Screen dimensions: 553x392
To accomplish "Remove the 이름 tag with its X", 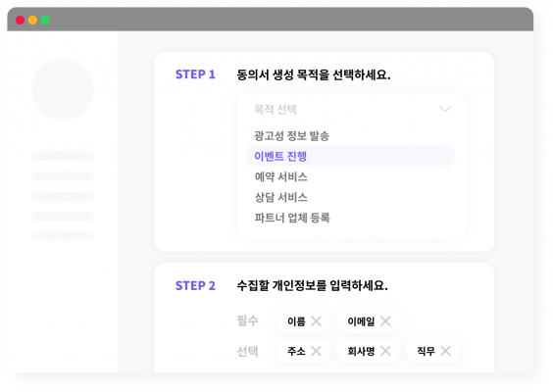I will 316,321.
